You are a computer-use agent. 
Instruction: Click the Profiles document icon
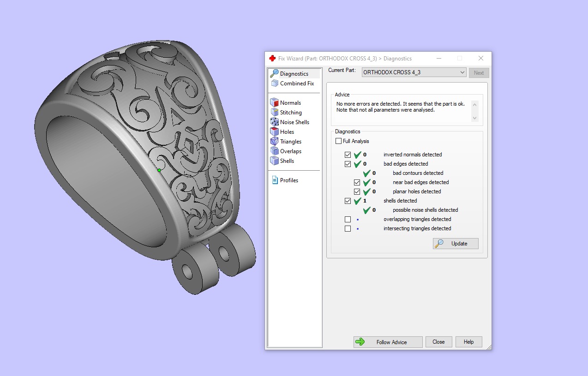[275, 180]
